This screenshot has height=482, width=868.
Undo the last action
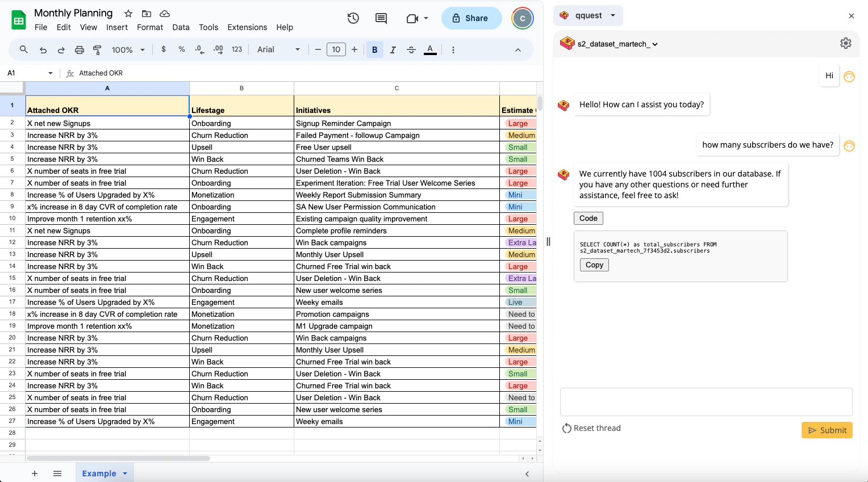43,49
